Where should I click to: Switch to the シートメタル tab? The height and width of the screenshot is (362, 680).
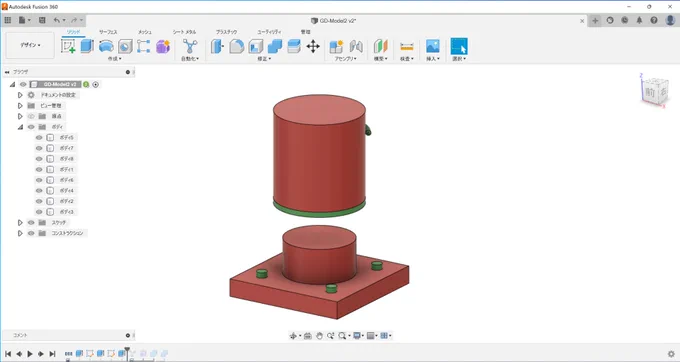184,32
